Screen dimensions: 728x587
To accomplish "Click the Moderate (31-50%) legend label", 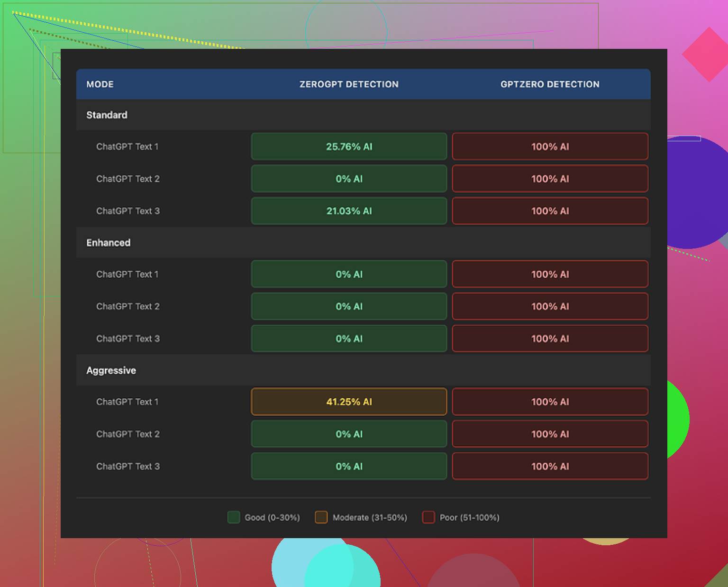I will 370,517.
